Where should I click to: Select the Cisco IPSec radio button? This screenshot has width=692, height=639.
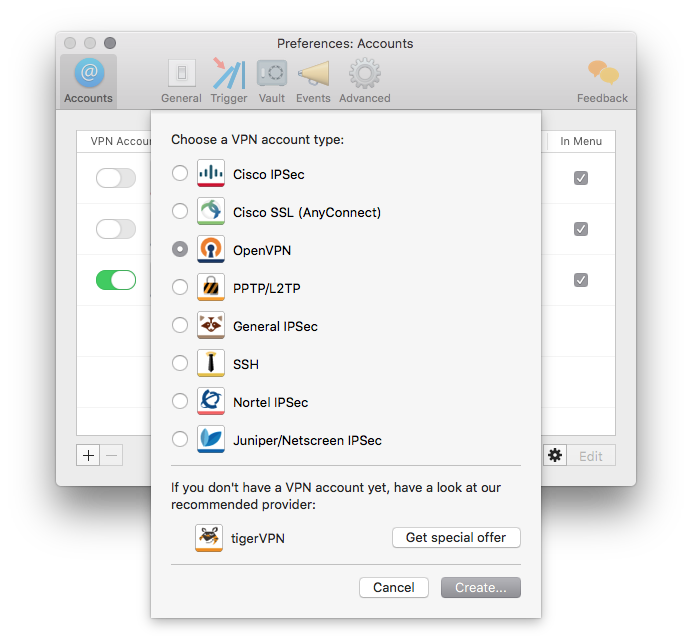pyautogui.click(x=180, y=174)
